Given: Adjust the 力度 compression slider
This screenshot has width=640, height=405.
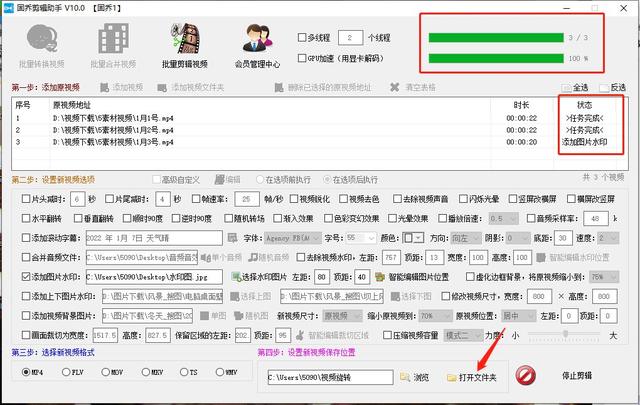Looking at the screenshot, I should coord(564,334).
